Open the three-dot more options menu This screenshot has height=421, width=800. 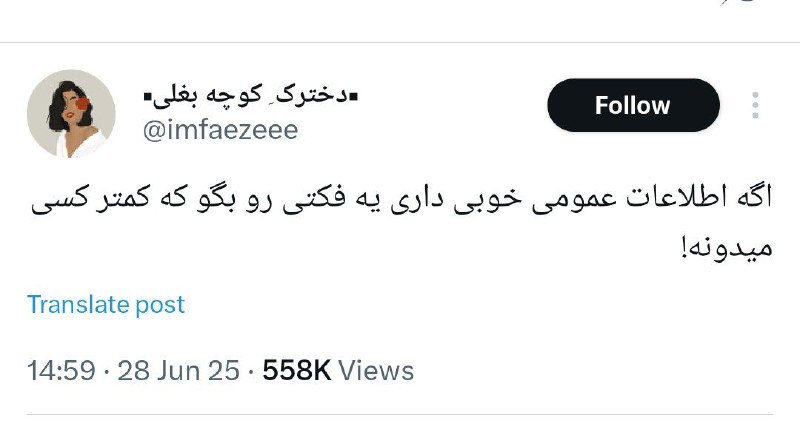[755, 106]
